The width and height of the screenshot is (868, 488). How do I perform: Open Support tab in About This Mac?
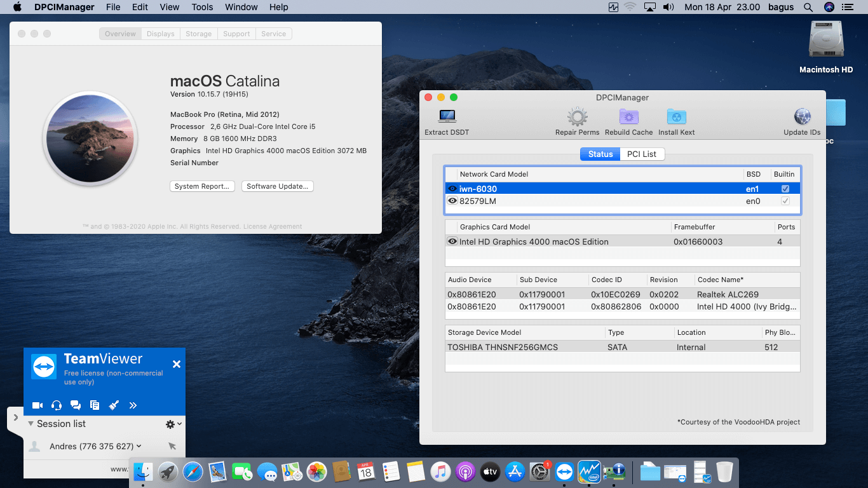click(236, 34)
